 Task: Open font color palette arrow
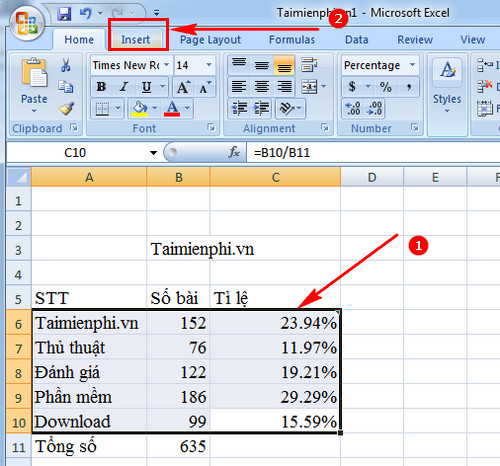pos(187,108)
